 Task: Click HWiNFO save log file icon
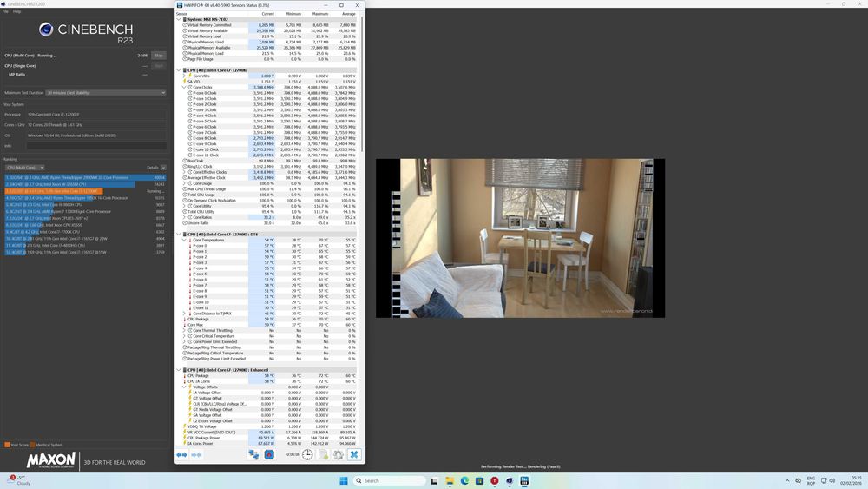tap(323, 454)
